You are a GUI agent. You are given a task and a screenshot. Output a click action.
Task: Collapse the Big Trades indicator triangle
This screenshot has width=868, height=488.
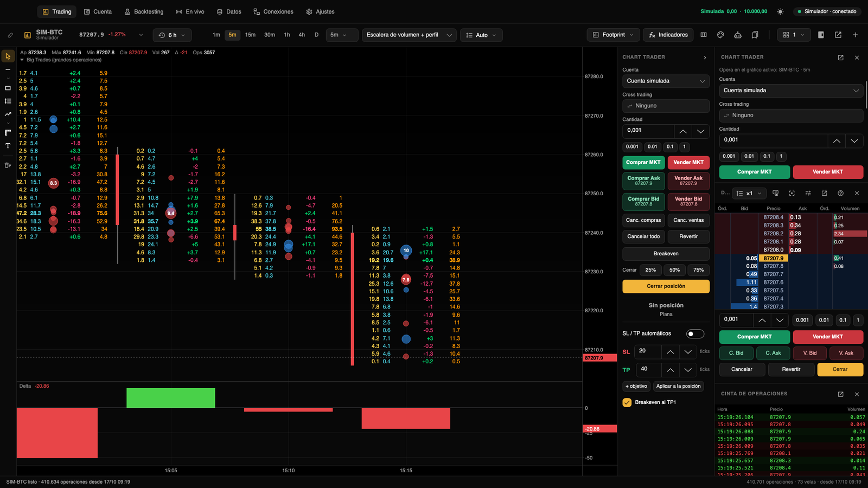[22, 60]
